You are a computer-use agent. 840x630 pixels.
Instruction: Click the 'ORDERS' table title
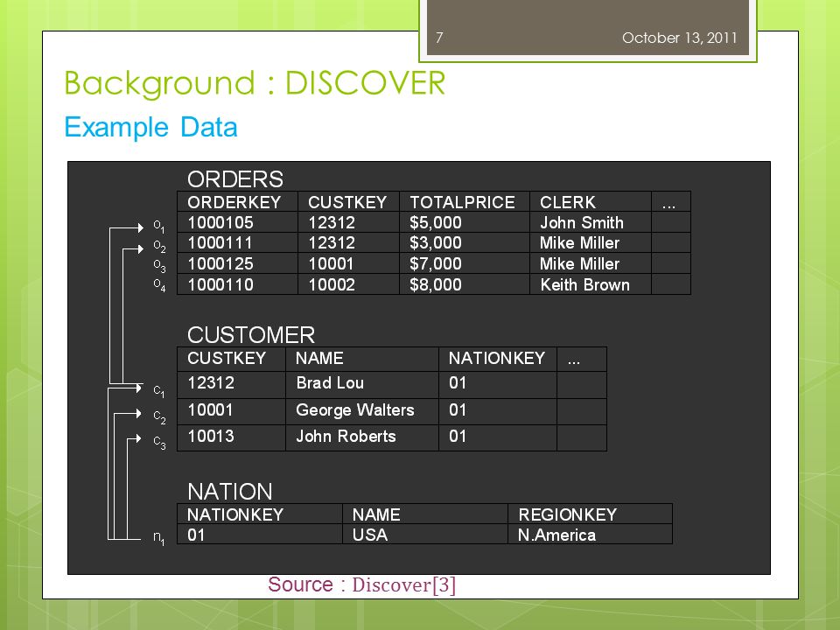pyautogui.click(x=235, y=179)
